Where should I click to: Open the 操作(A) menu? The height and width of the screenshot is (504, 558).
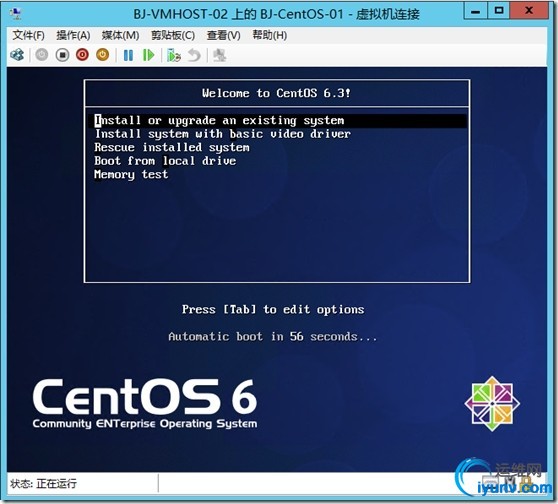(x=73, y=35)
